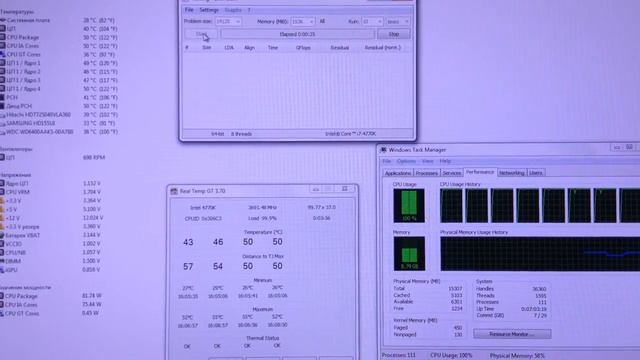Click the CPU VRM voltage sensor icon

pyautogui.click(x=2, y=192)
